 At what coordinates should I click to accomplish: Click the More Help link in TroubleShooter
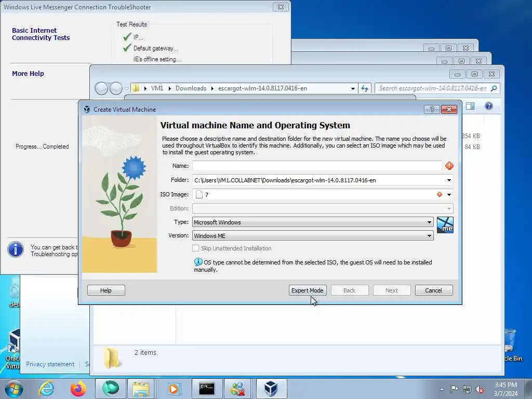(28, 74)
